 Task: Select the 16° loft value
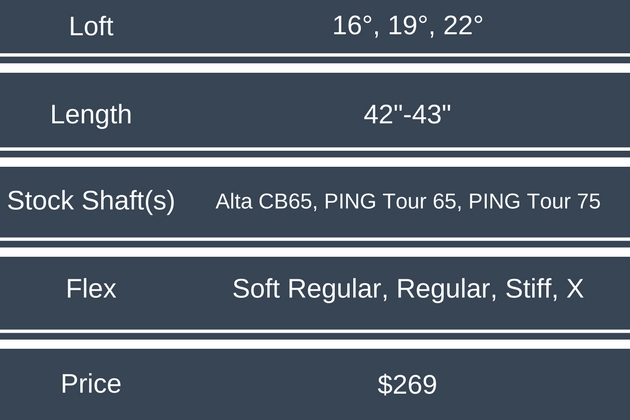coord(350,27)
